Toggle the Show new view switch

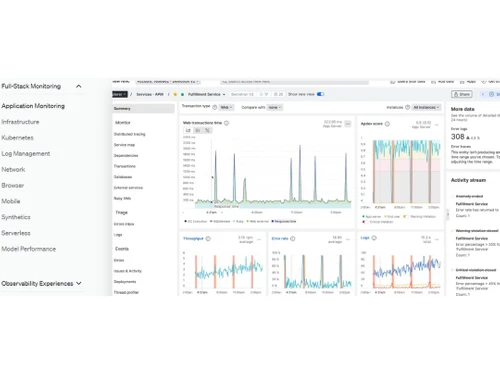coord(320,94)
